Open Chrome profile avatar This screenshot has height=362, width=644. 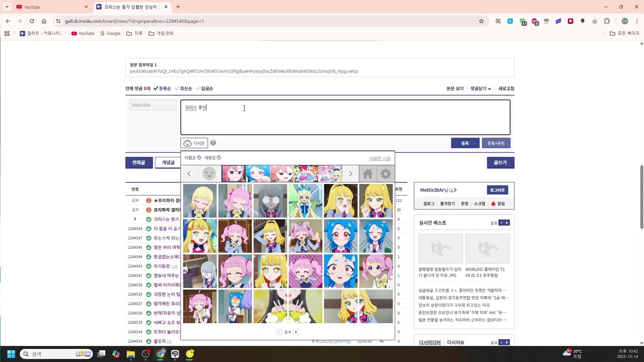(x=625, y=21)
